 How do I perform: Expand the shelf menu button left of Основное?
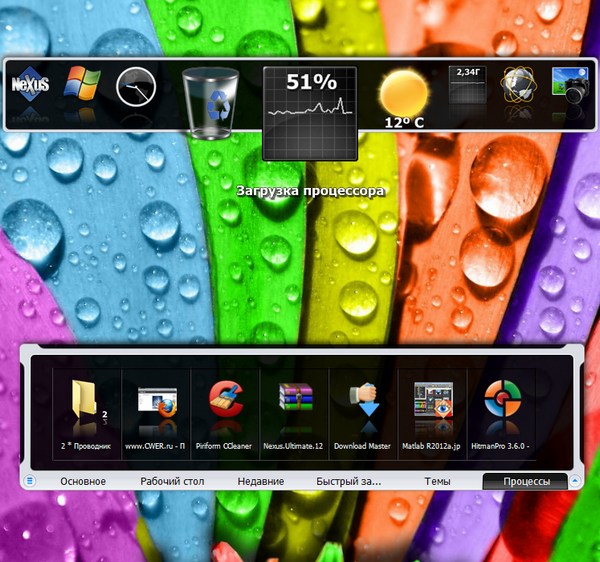click(30, 481)
